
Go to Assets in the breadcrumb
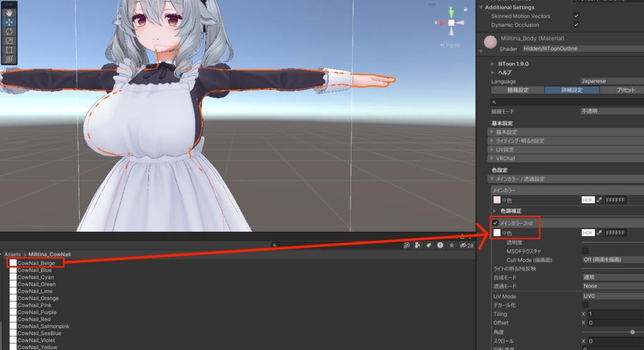point(13,254)
